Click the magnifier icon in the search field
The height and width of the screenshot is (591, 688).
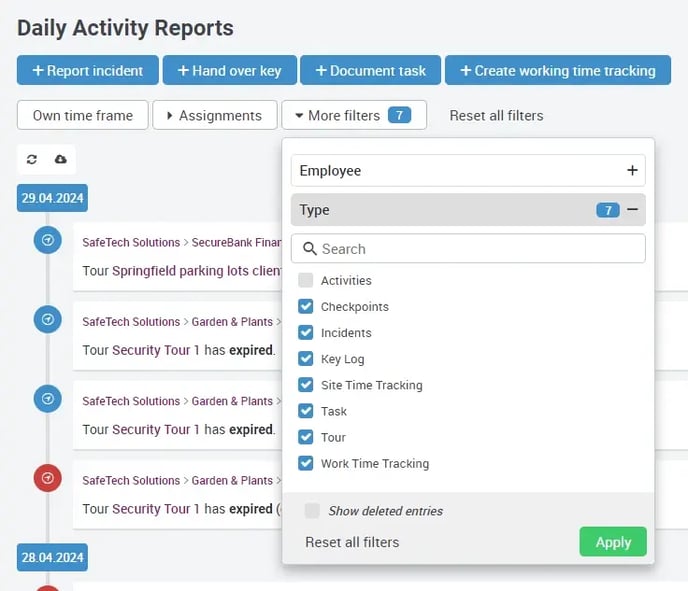(x=309, y=249)
